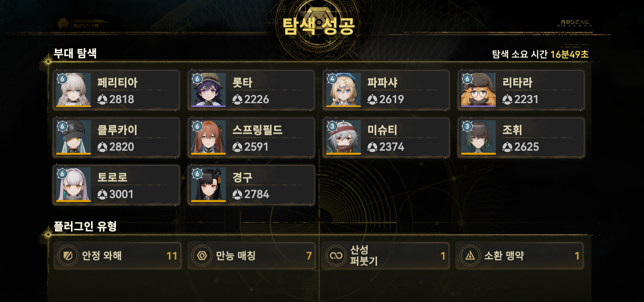This screenshot has height=302, width=644.
Task: Click the 만능 매칭 hexagon icon
Action: tap(202, 256)
